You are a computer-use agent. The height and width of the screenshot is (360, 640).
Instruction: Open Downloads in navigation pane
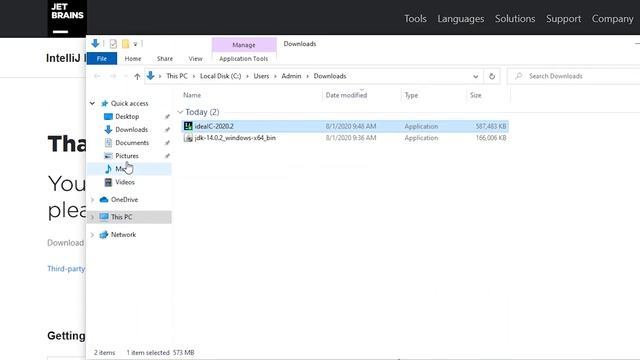coord(131,129)
